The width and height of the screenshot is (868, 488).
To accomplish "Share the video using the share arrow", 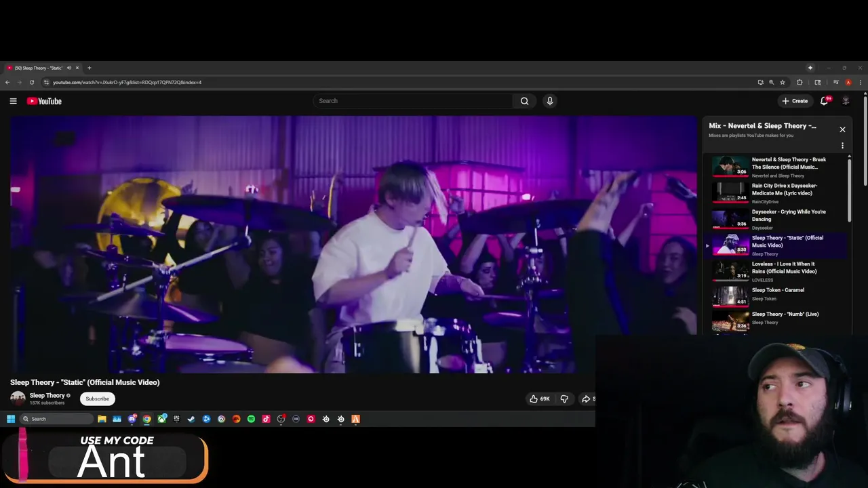I will (586, 399).
